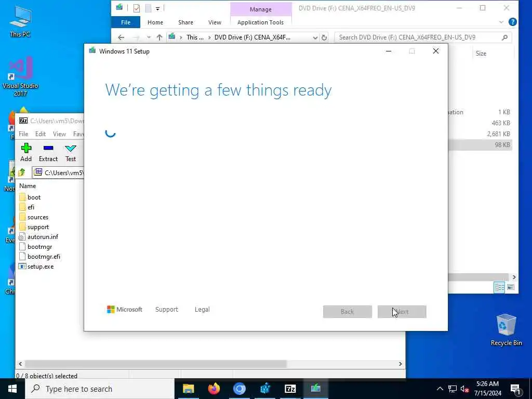Open File Explorer from the taskbar
This screenshot has height=399, width=532.
(x=188, y=389)
